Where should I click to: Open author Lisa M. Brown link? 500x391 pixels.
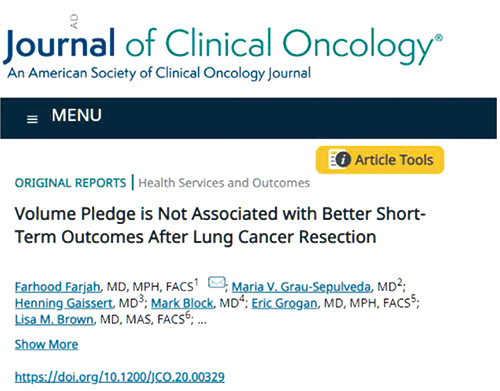point(54,319)
